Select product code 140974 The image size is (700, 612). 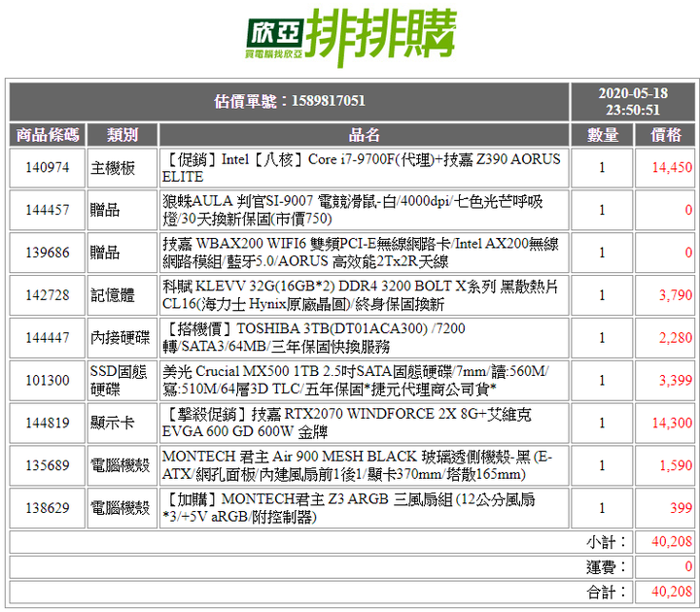tap(48, 168)
